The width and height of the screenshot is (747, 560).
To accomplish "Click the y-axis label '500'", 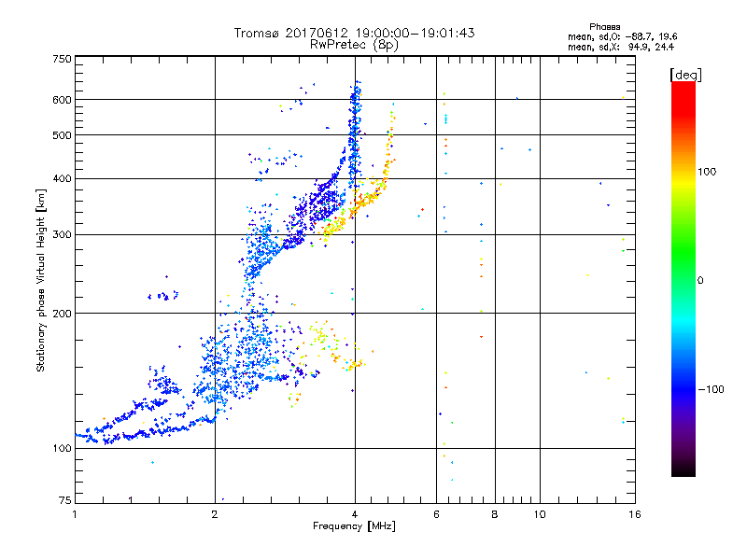I will 62,135.
